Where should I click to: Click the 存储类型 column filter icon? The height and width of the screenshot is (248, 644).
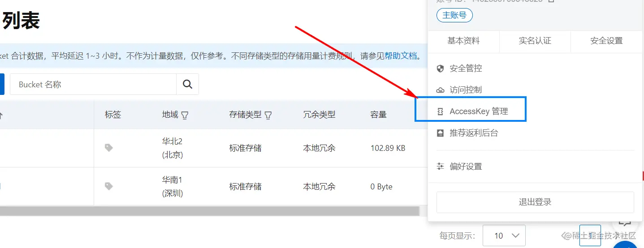[x=268, y=115]
